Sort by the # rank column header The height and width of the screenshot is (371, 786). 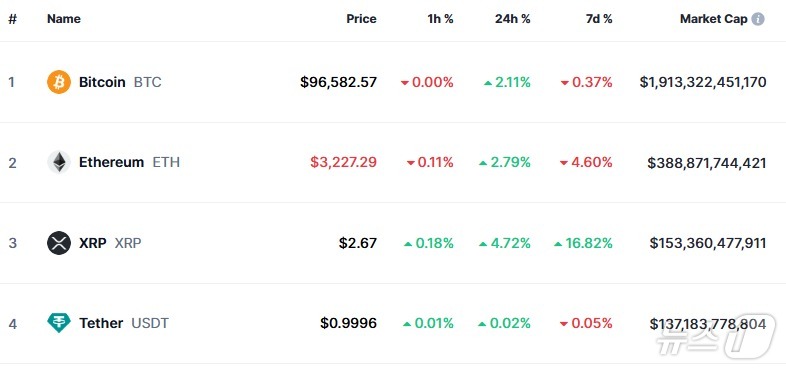[x=13, y=19]
